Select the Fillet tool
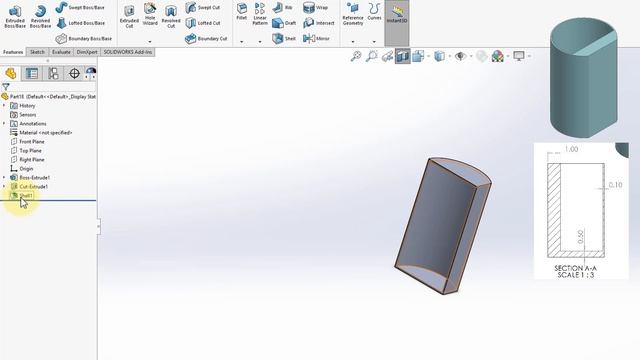 [242, 11]
